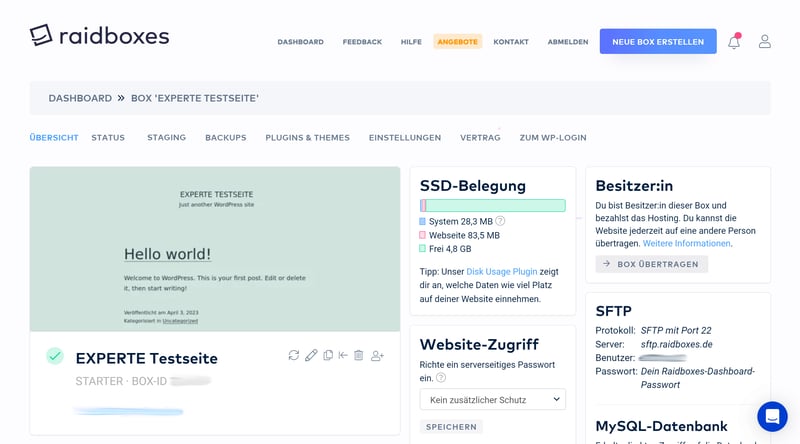Click the arrow-to-bar icon beside the trash

[343, 355]
